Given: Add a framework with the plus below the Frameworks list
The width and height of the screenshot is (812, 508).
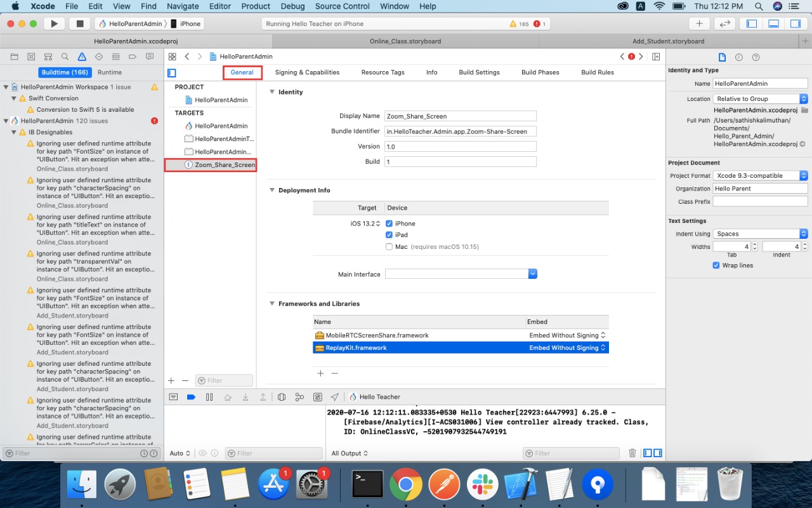Looking at the screenshot, I should [x=320, y=373].
